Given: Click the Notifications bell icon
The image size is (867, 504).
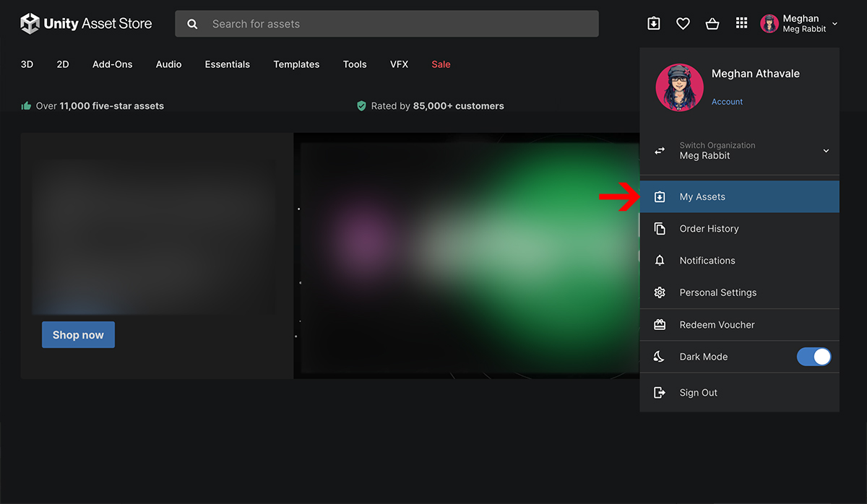Looking at the screenshot, I should [x=660, y=261].
